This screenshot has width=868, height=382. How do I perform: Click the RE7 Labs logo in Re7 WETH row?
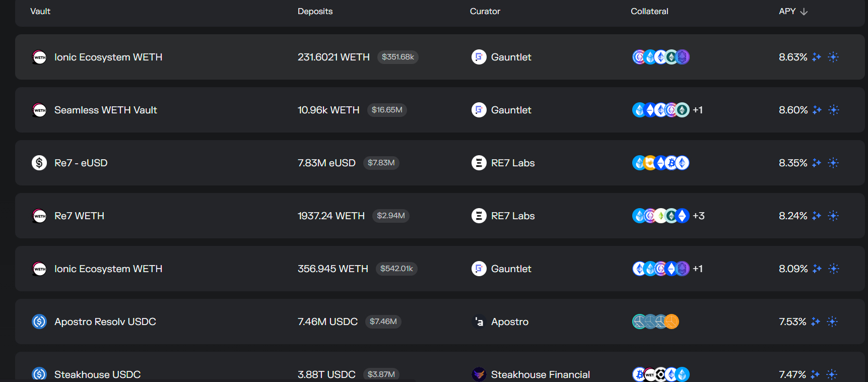(x=479, y=216)
